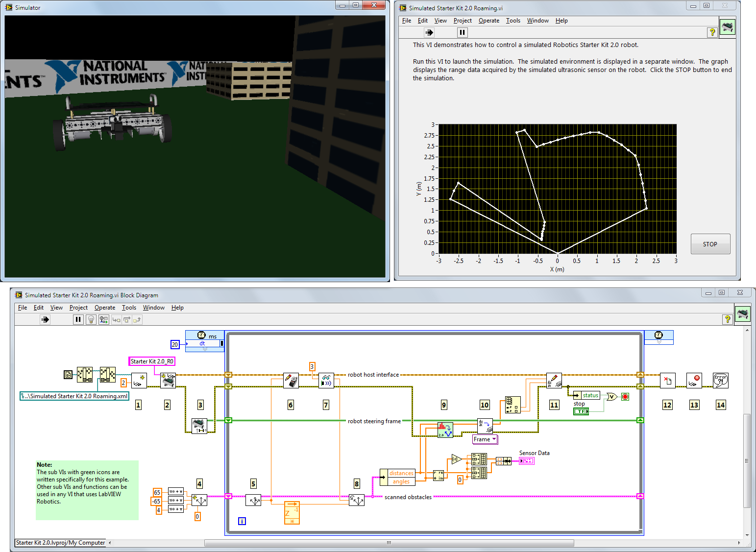Expand the dt timed loop input node
Screen dimensions: 756x552
(x=205, y=349)
